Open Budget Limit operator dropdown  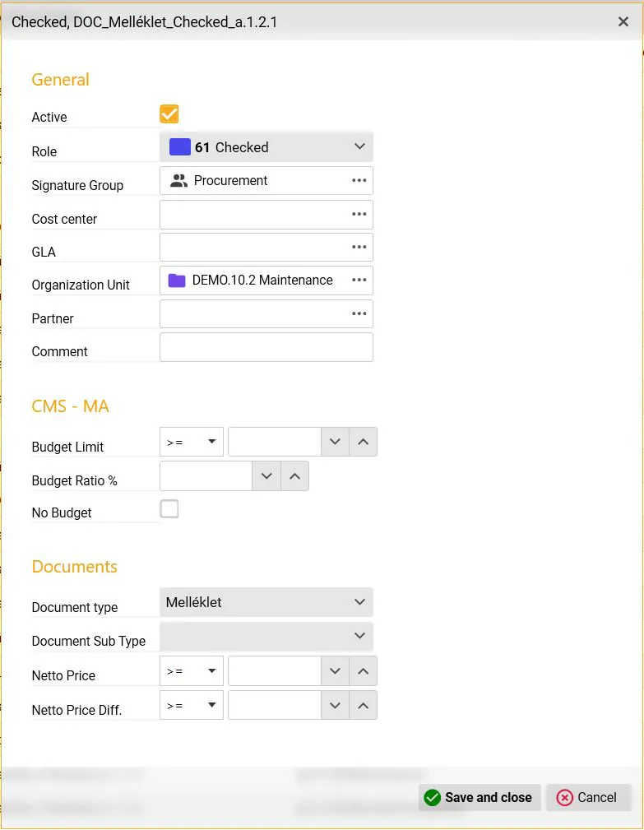click(192, 442)
